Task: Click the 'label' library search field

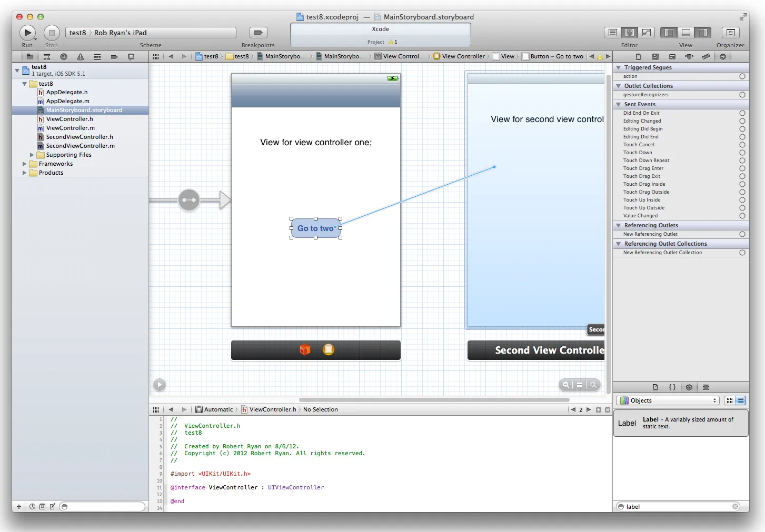Action: click(x=678, y=507)
